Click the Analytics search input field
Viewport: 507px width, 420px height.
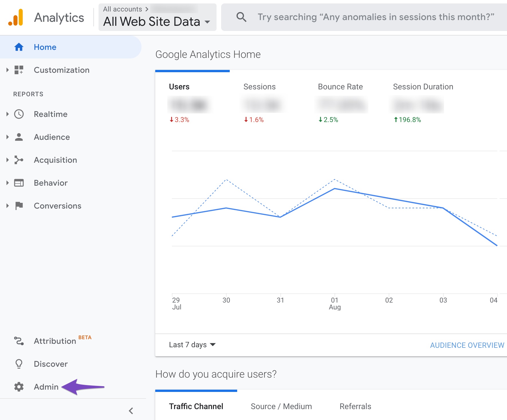364,17
